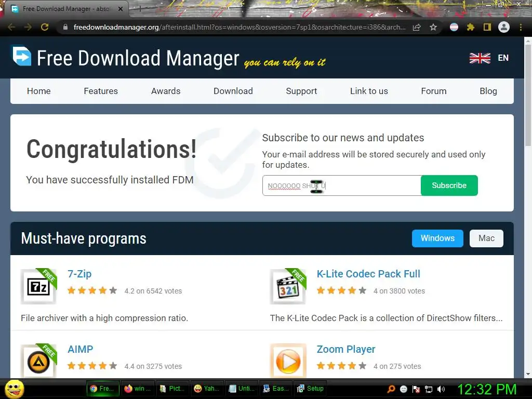The height and width of the screenshot is (399, 532).
Task: Open the Link to us navigation item
Action: (369, 91)
